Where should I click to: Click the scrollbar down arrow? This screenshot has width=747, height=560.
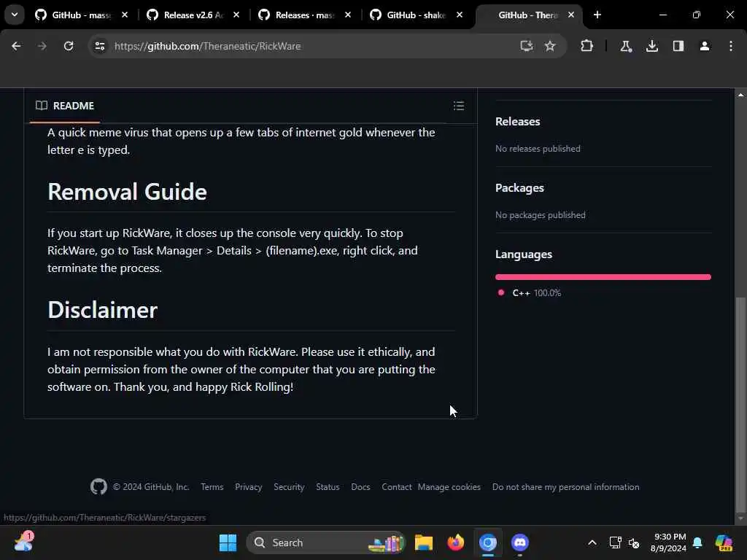tap(740, 518)
